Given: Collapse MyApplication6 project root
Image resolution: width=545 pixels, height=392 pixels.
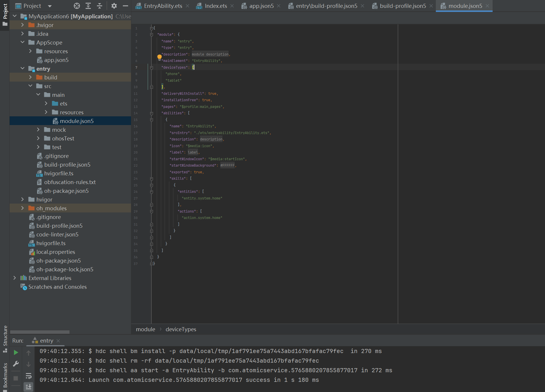Looking at the screenshot, I should click(15, 16).
